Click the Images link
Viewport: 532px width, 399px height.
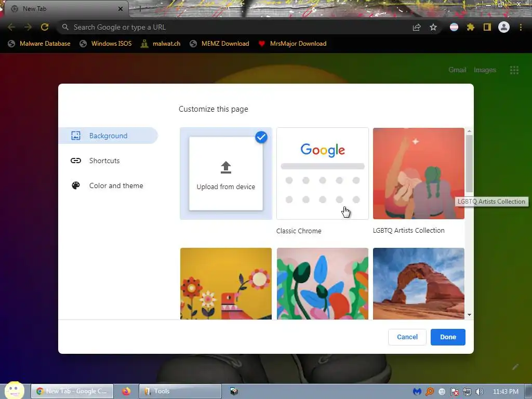pos(485,70)
